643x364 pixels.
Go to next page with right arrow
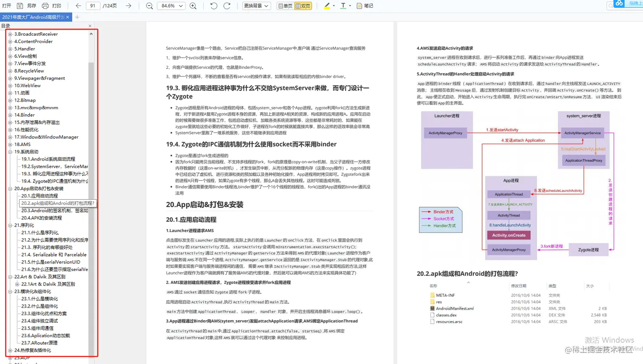(x=128, y=6)
